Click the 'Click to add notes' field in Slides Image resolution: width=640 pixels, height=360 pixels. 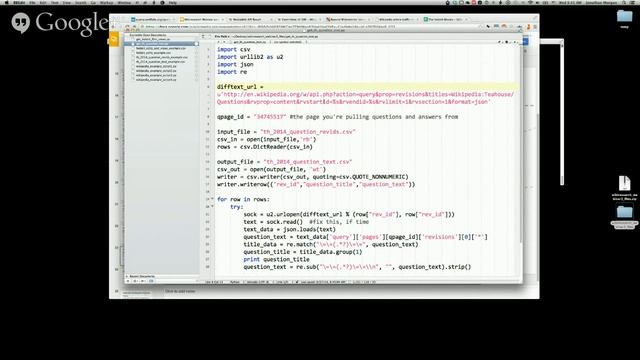[180, 291]
